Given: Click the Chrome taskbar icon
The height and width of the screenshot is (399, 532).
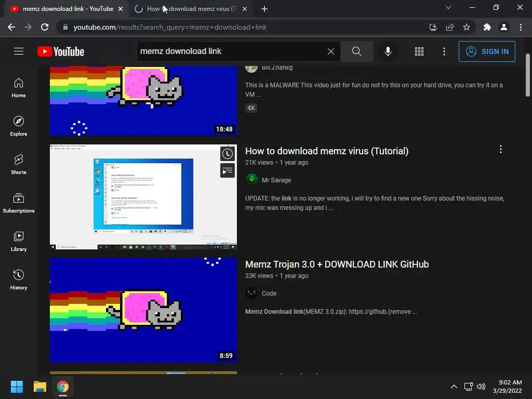Looking at the screenshot, I should pos(63,387).
